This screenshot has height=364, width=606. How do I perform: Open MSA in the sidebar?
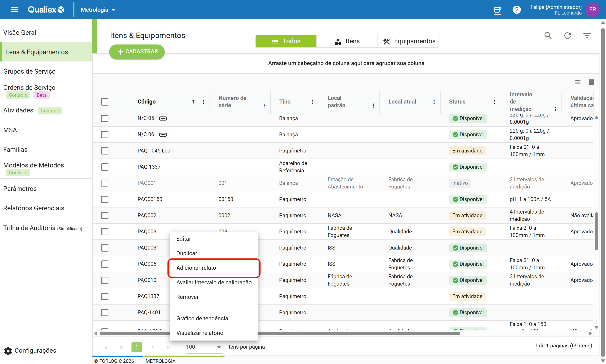click(46, 130)
